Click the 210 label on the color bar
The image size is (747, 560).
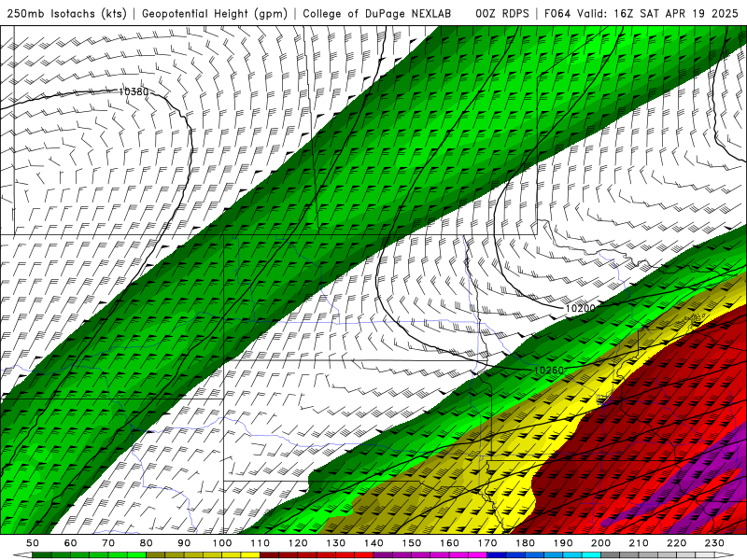(x=639, y=543)
